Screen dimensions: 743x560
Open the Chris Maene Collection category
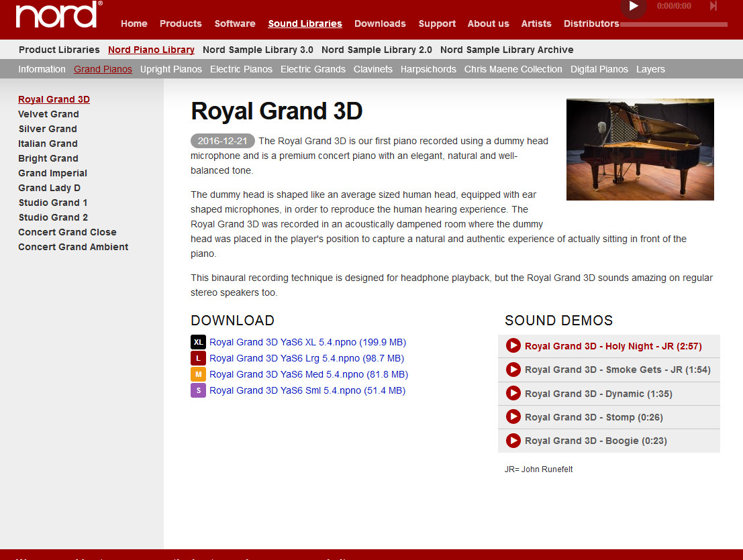tap(513, 69)
